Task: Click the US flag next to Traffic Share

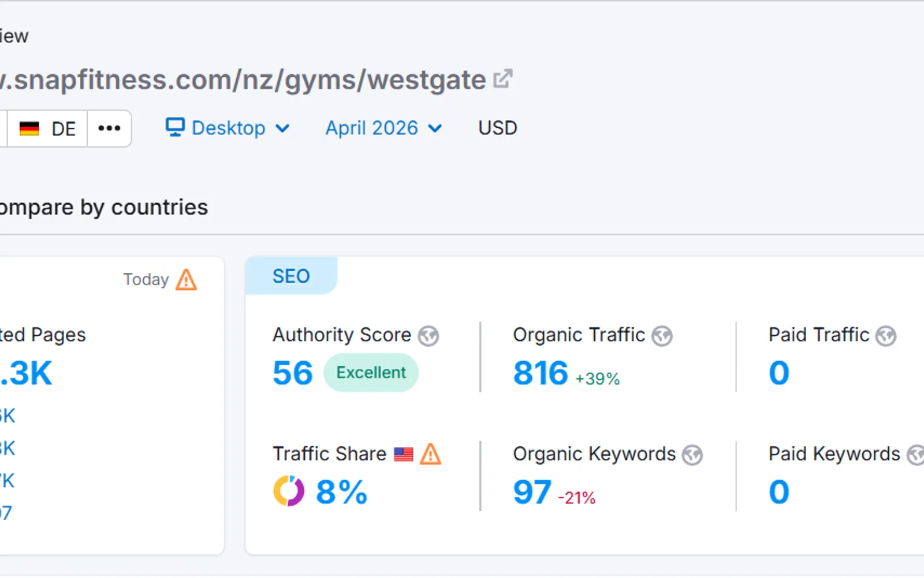Action: pos(404,455)
